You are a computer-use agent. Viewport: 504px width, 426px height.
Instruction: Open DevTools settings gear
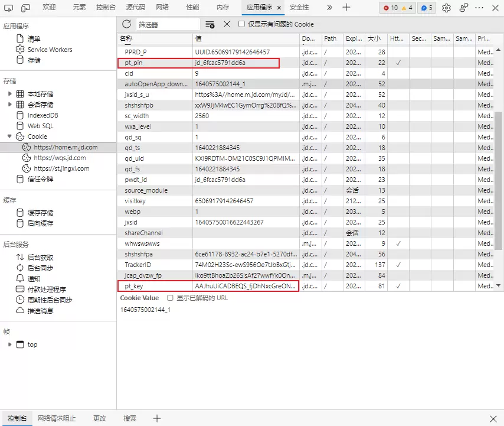click(x=446, y=8)
